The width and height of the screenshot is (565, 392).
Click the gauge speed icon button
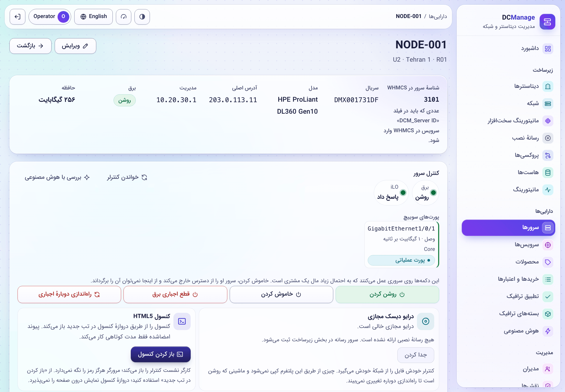(123, 17)
